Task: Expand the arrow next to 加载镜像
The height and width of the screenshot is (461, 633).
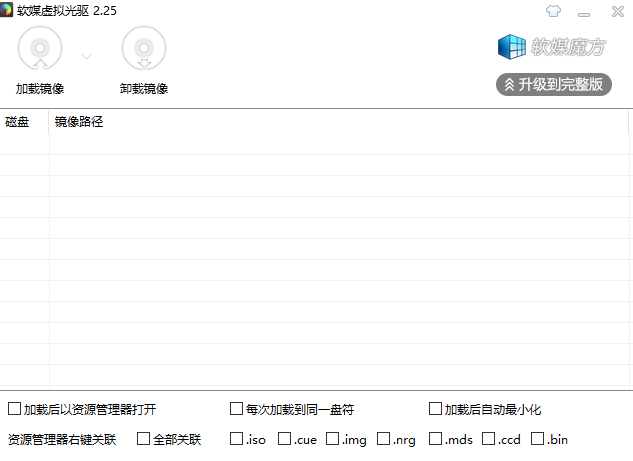Action: (86, 56)
